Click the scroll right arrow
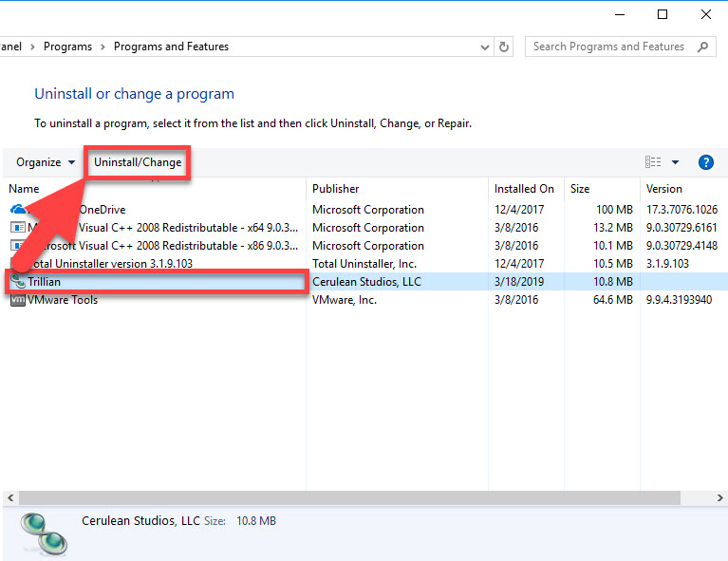This screenshot has width=728, height=561. pos(719,497)
